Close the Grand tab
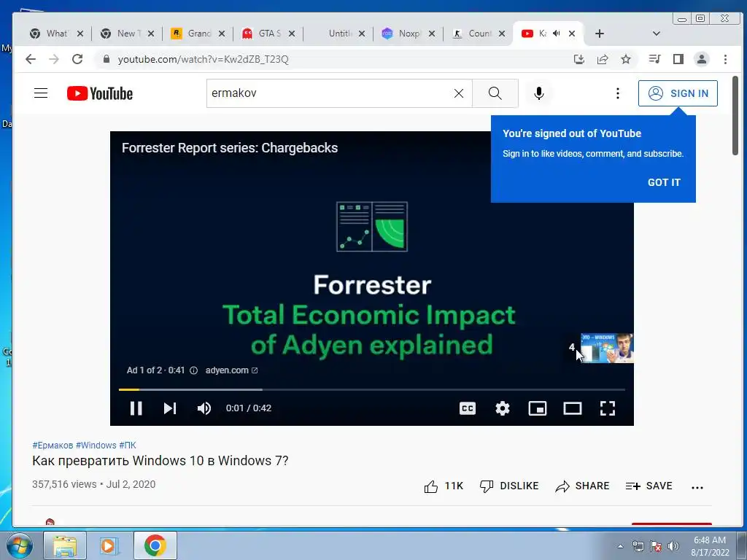The width and height of the screenshot is (747, 560). 222,34
